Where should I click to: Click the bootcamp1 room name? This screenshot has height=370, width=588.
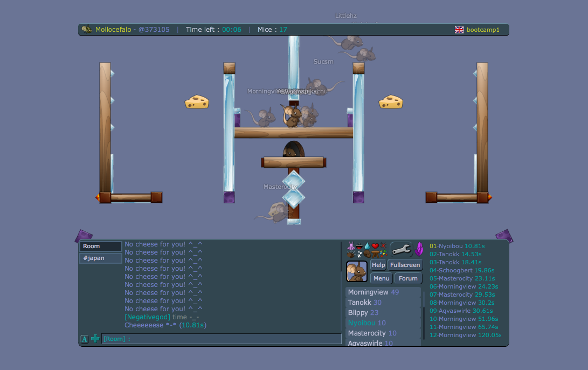[x=483, y=30]
